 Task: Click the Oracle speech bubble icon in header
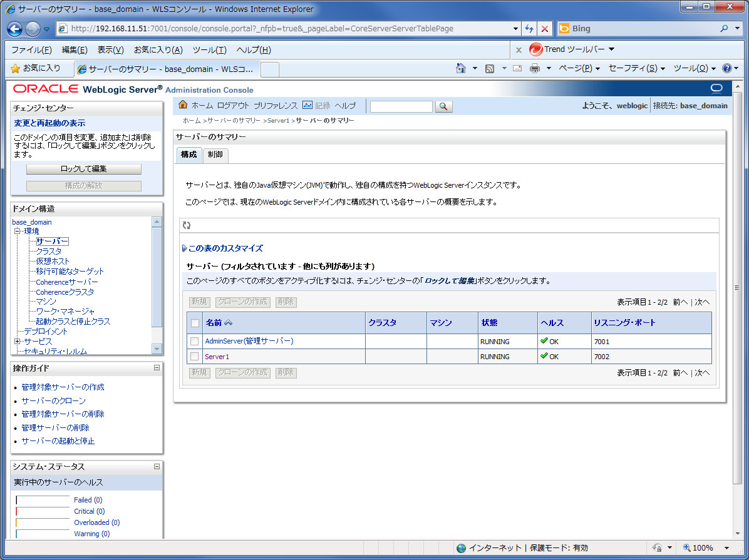pos(716,88)
